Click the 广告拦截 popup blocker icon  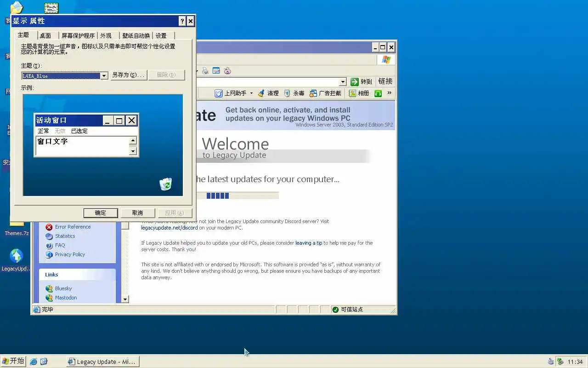click(313, 93)
